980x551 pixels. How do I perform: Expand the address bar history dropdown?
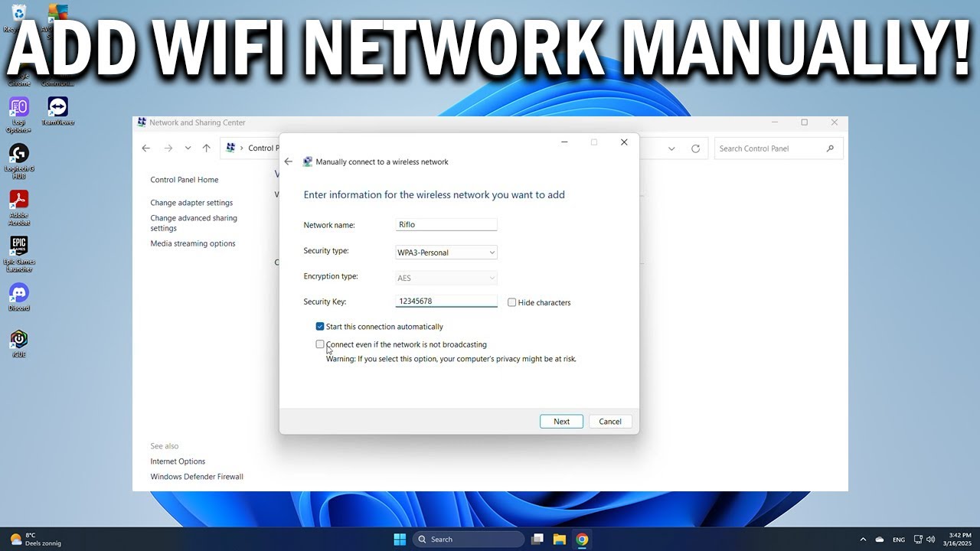tap(671, 148)
